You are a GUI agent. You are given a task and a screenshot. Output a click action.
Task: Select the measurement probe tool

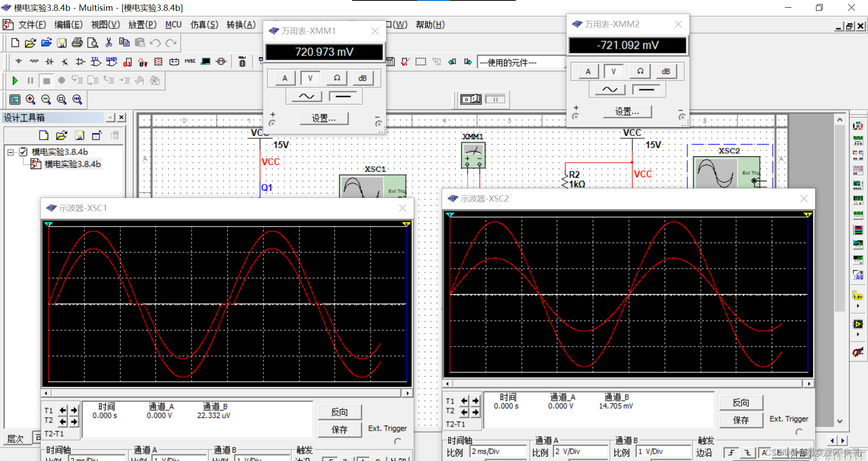pos(858,296)
